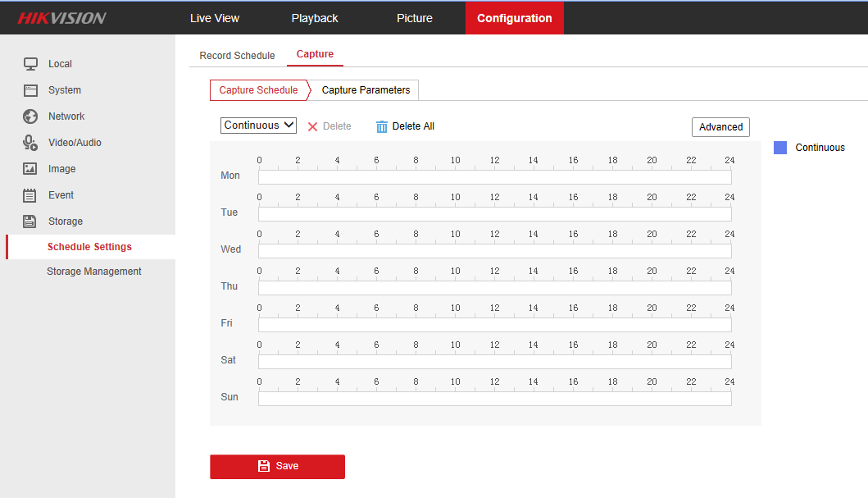Click the Video/Audio microphone icon

[30, 143]
